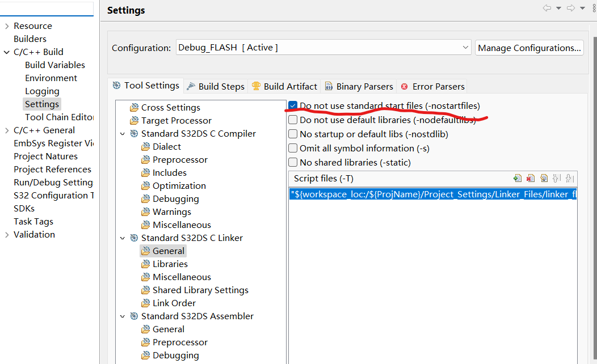
Task: Uncheck Do not use standard start files
Action: click(x=292, y=105)
